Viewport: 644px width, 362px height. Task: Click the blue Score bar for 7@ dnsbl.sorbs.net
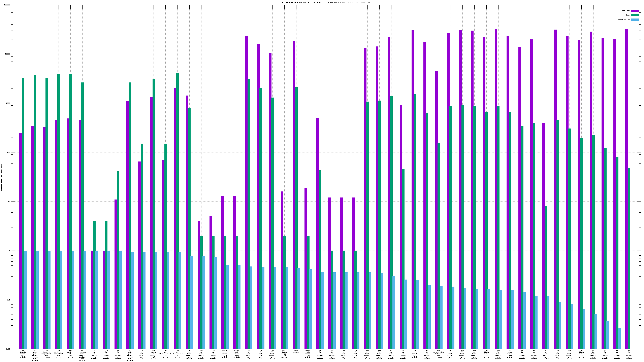26,300
